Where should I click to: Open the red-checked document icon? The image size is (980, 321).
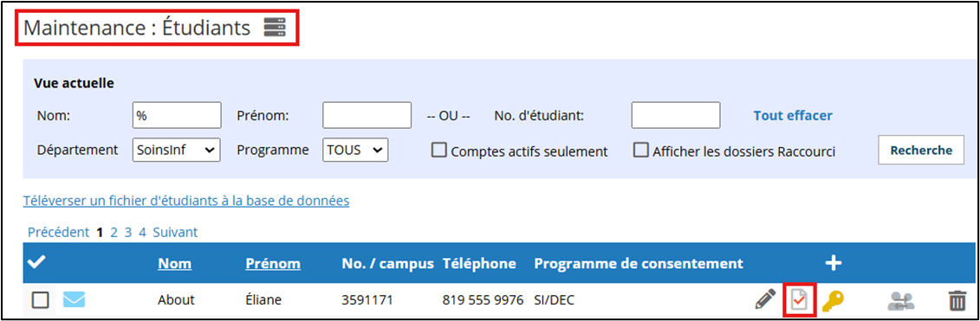coord(800,300)
